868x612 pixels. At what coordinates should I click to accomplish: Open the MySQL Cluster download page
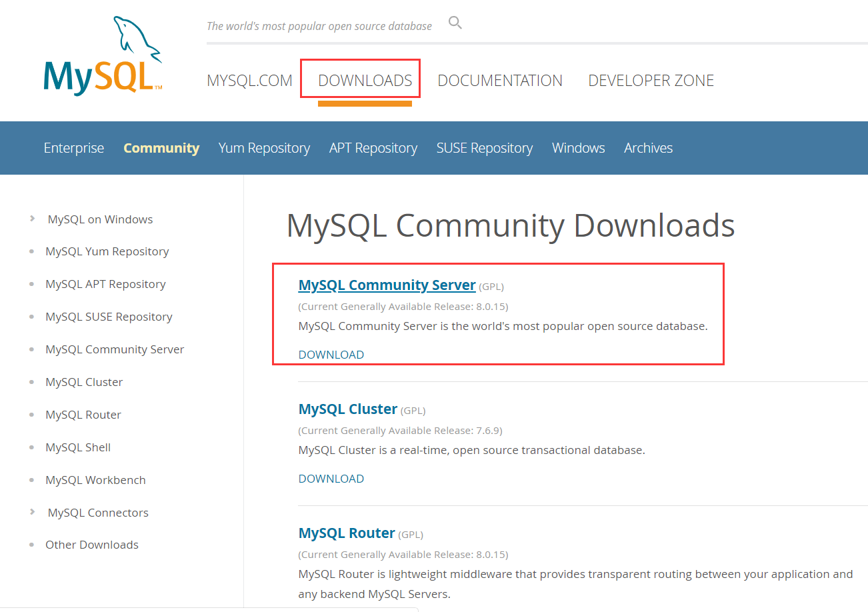tap(347, 409)
